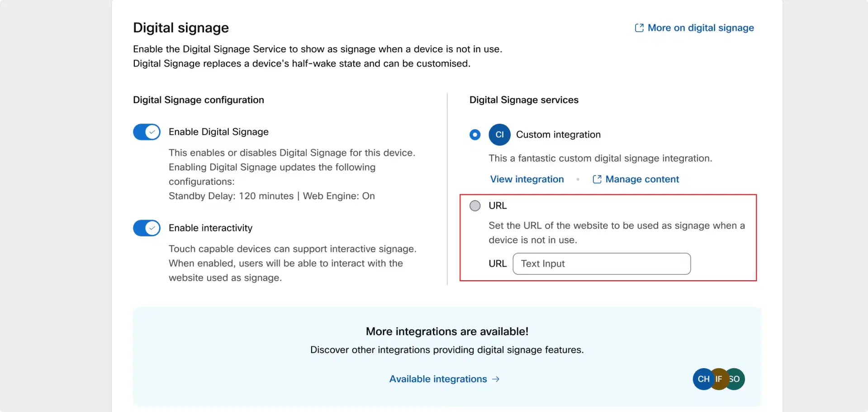The image size is (868, 412).
Task: Click the URL label beside the text input
Action: [x=497, y=263]
